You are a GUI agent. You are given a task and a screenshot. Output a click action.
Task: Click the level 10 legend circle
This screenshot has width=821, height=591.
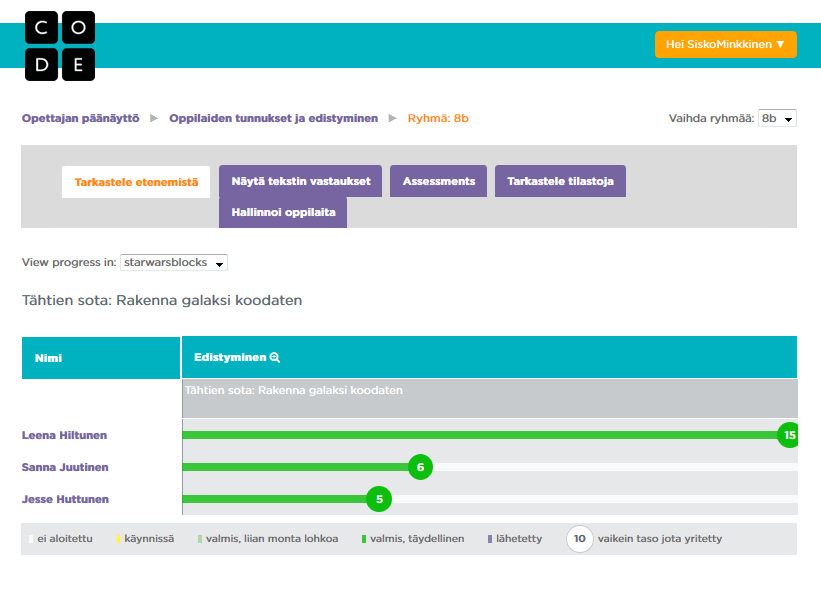579,538
